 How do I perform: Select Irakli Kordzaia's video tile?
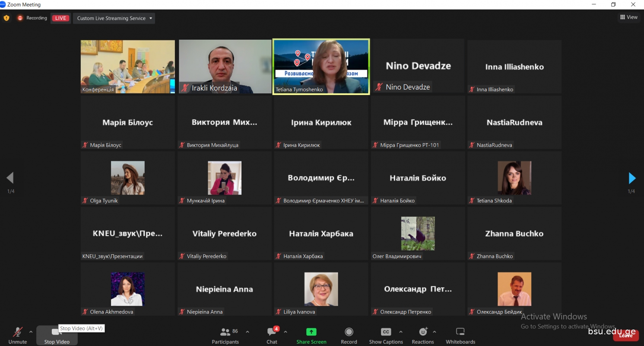(x=225, y=67)
